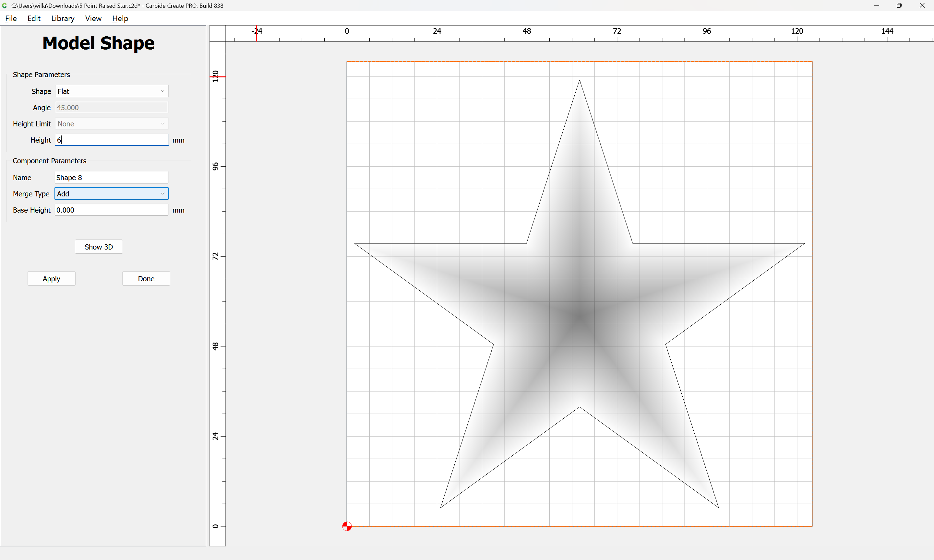Open the File menu
The width and height of the screenshot is (934, 560).
[11, 18]
